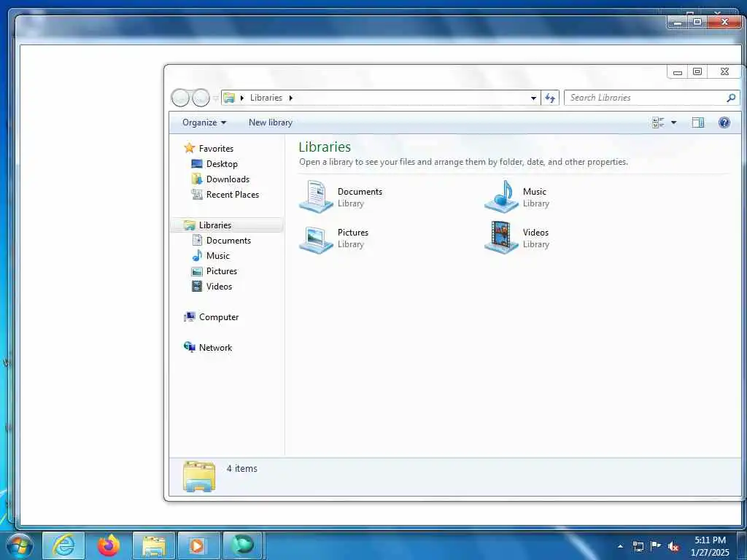Close the Libraries window
Viewport: 747px width, 560px height.
tap(724, 72)
